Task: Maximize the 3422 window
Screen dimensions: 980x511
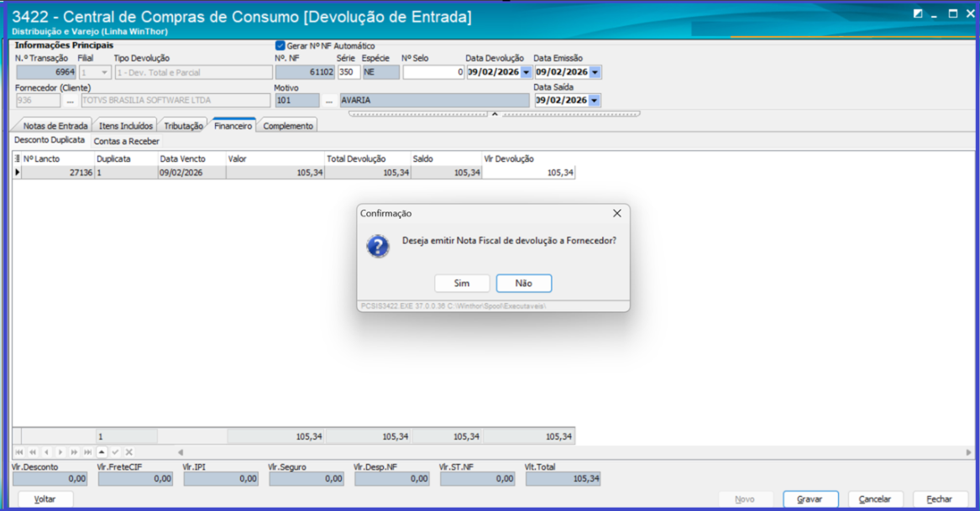Action: [953, 13]
